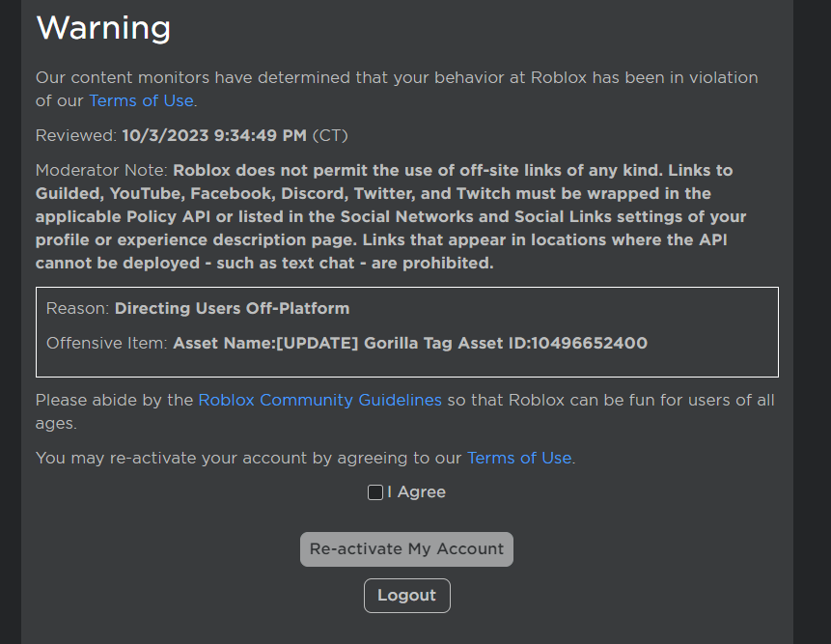Click the reviewed date 10/3/2023 9:34:49 PM
This screenshot has height=644, width=831.
214,136
